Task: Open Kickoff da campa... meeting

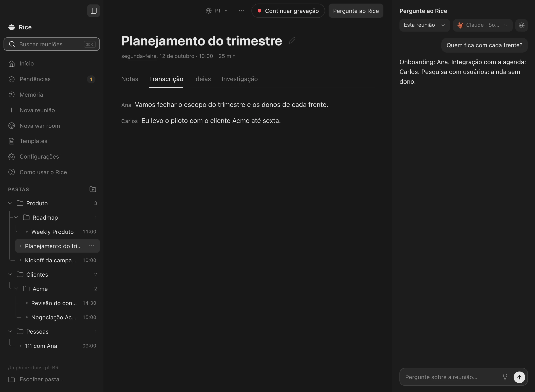Action: coord(57,260)
